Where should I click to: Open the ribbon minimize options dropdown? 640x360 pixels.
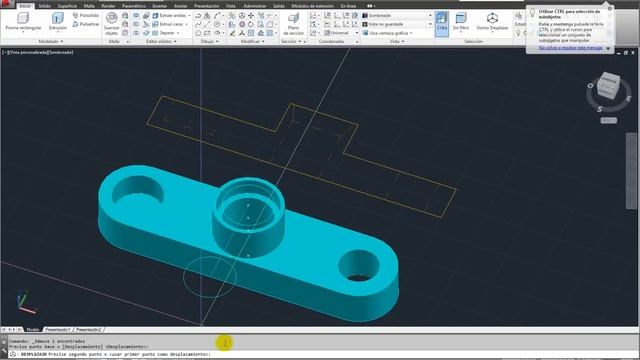[371, 6]
